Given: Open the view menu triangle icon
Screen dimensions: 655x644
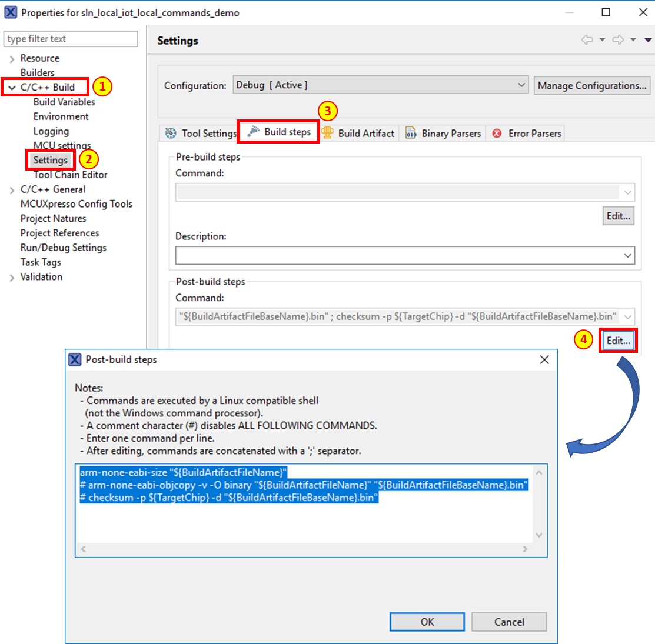Looking at the screenshot, I should tap(648, 40).
